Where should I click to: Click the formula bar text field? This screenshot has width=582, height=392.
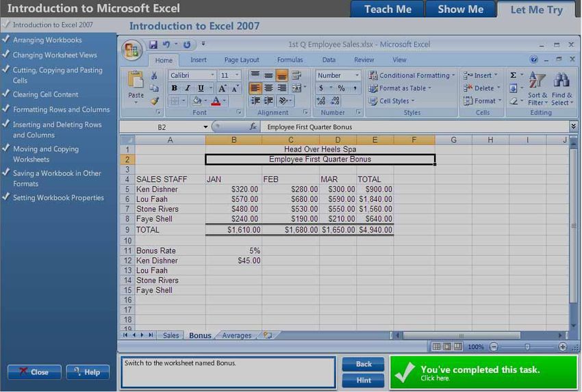pos(415,127)
